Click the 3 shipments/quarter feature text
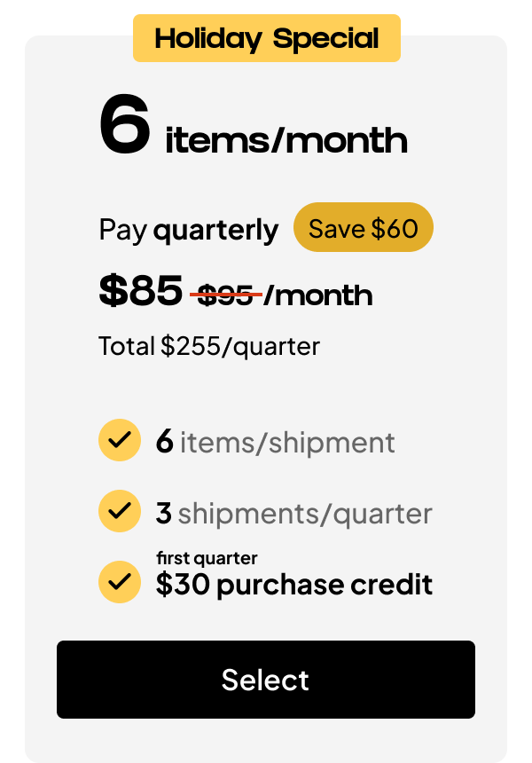532x763 pixels. pyautogui.click(x=293, y=513)
